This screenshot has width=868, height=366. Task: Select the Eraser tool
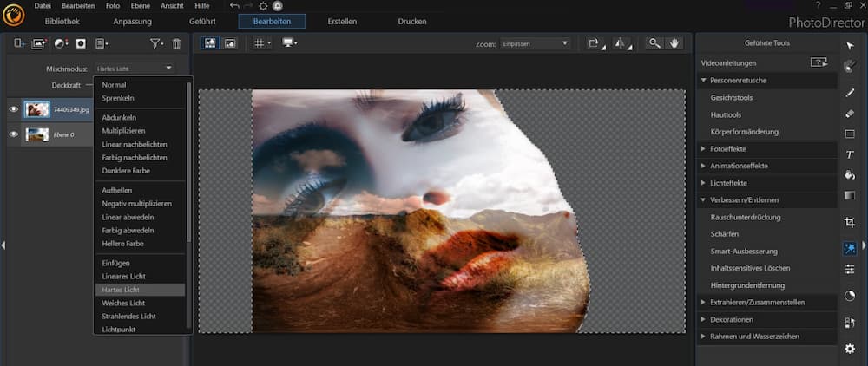click(850, 113)
